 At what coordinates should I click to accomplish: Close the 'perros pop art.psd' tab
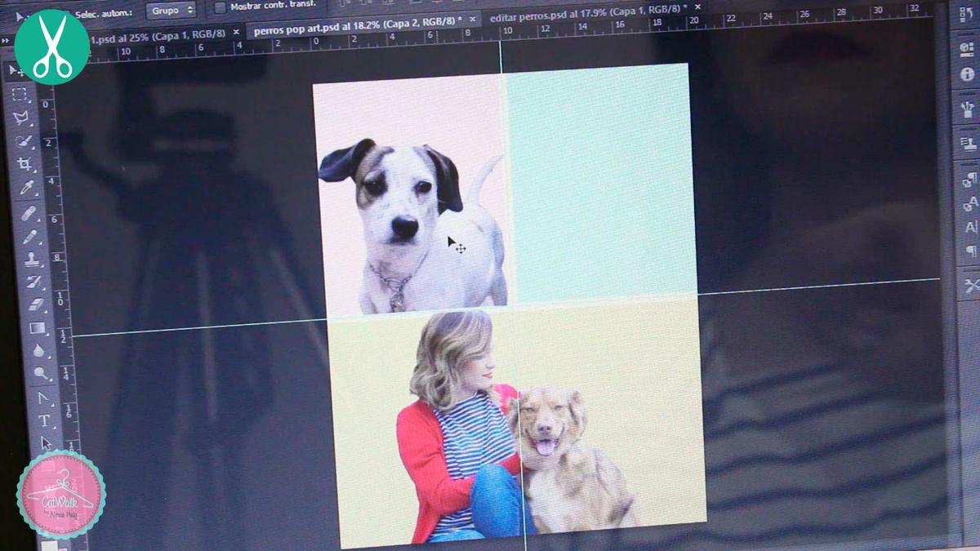point(473,33)
